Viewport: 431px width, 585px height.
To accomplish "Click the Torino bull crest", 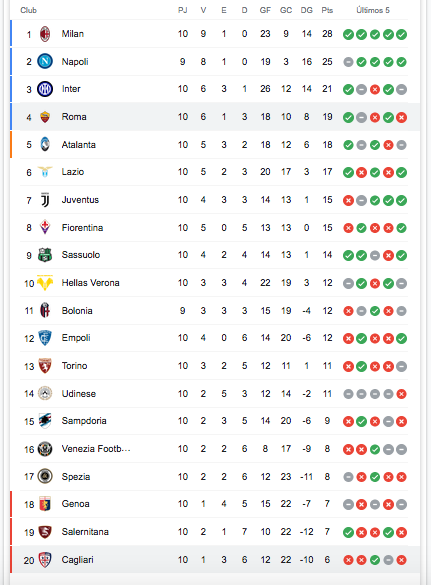I will (45, 366).
